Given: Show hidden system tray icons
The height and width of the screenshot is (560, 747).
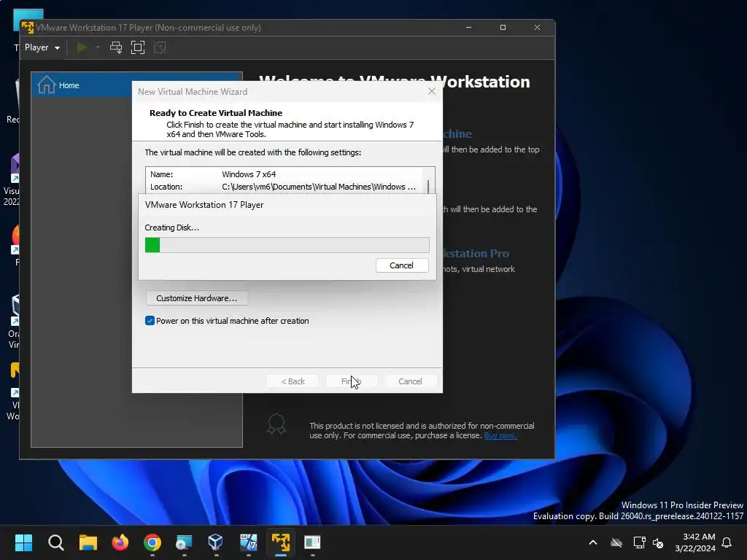Looking at the screenshot, I should click(x=593, y=542).
